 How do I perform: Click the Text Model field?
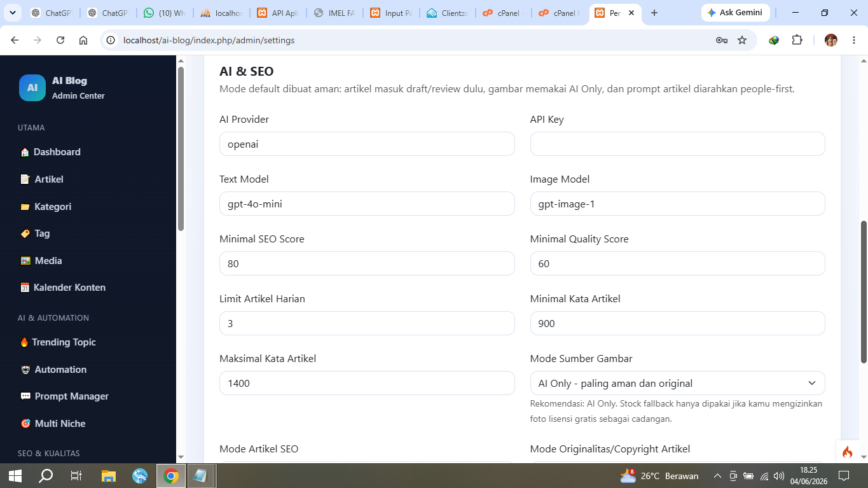(x=367, y=204)
